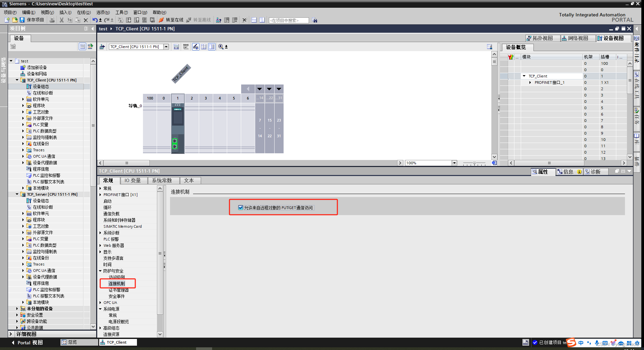Select the CPU module in rack slot 1
This screenshot has width=644, height=350.
click(178, 128)
